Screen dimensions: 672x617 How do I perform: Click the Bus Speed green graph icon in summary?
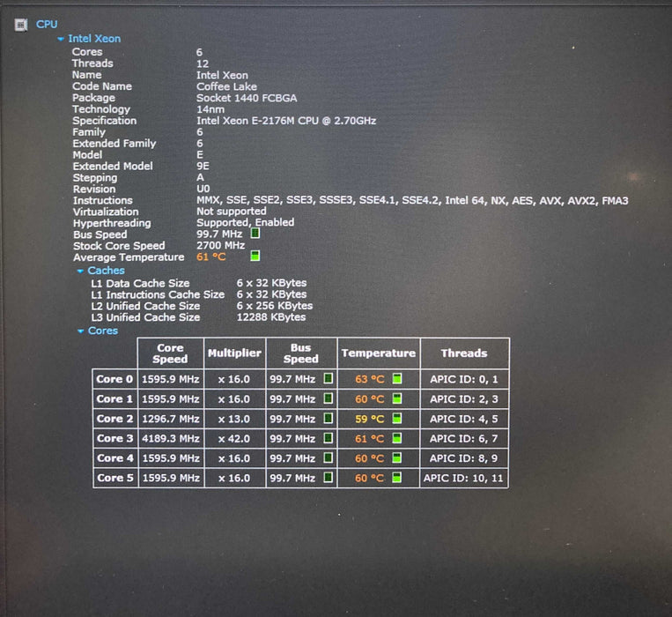(x=255, y=234)
